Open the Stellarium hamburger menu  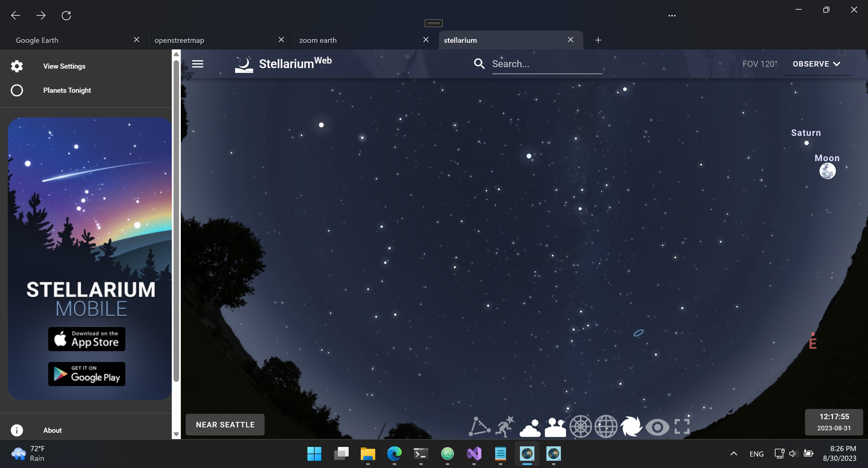(x=198, y=64)
